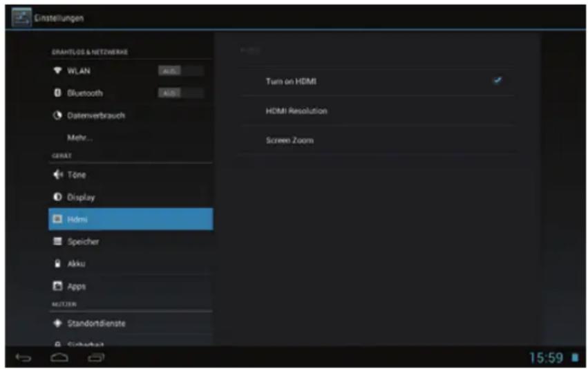The image size is (588, 369).
Task: Click the Töne speaker icon
Action: (58, 174)
